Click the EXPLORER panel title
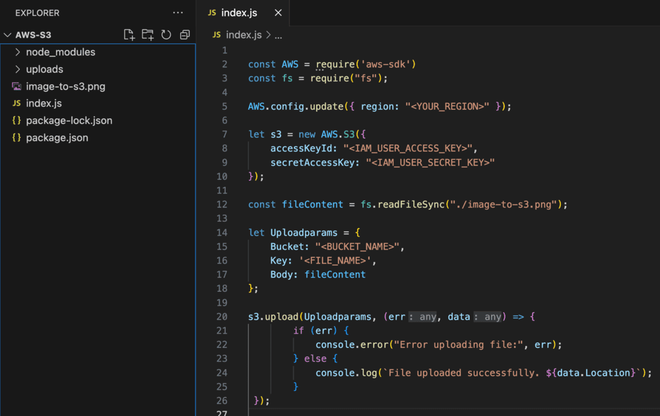 [37, 13]
